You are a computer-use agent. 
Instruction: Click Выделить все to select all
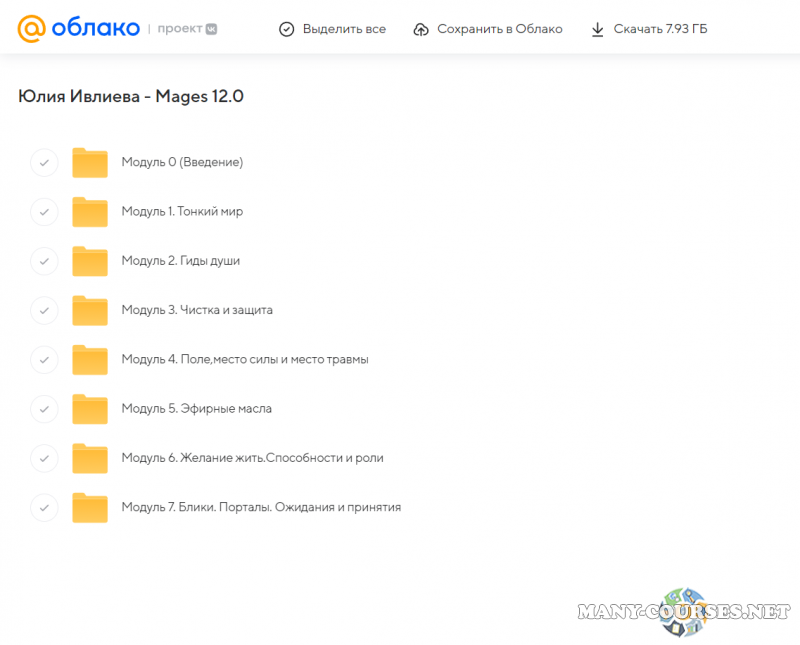coord(332,29)
